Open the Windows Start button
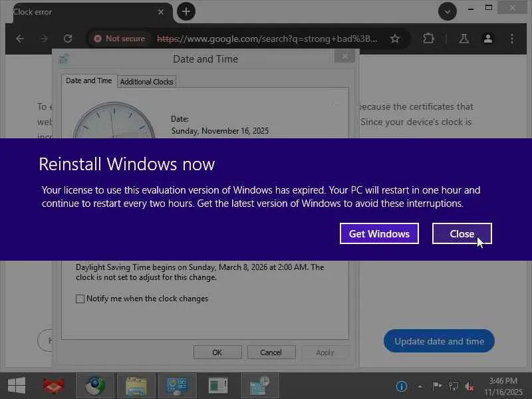 tap(16, 386)
